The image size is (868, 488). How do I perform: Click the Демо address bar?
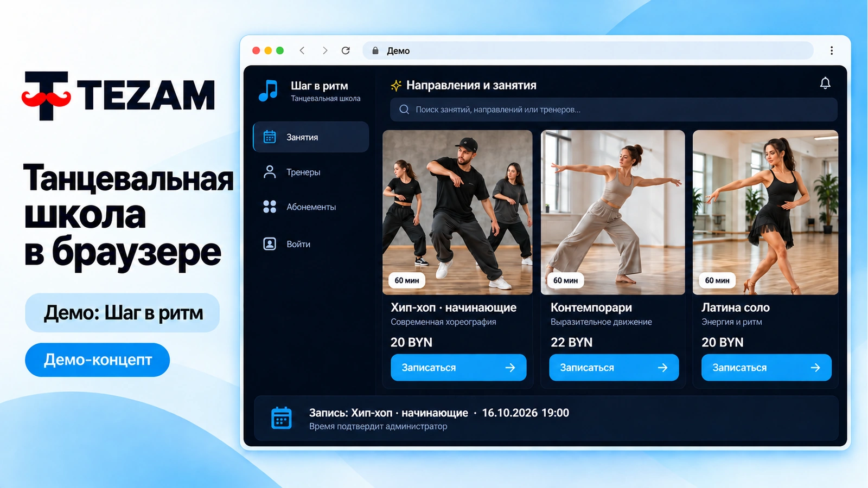click(x=588, y=50)
